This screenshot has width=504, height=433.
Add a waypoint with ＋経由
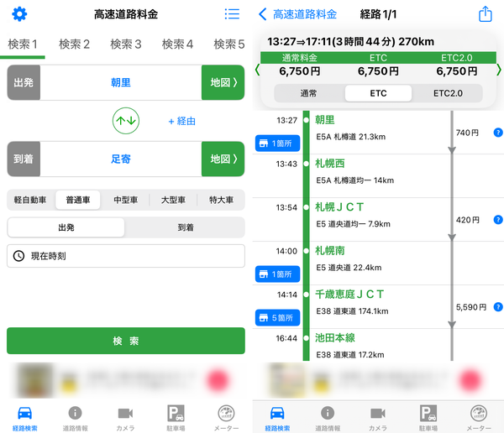click(182, 121)
